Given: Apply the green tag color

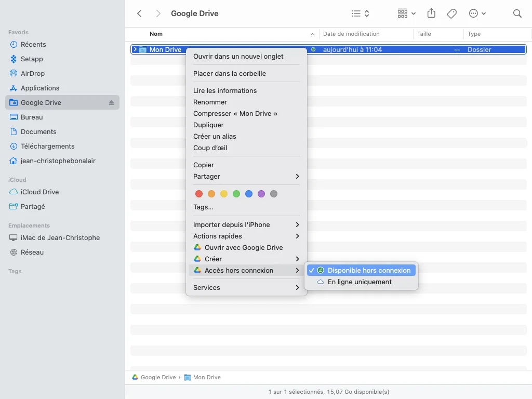Looking at the screenshot, I should [236, 194].
